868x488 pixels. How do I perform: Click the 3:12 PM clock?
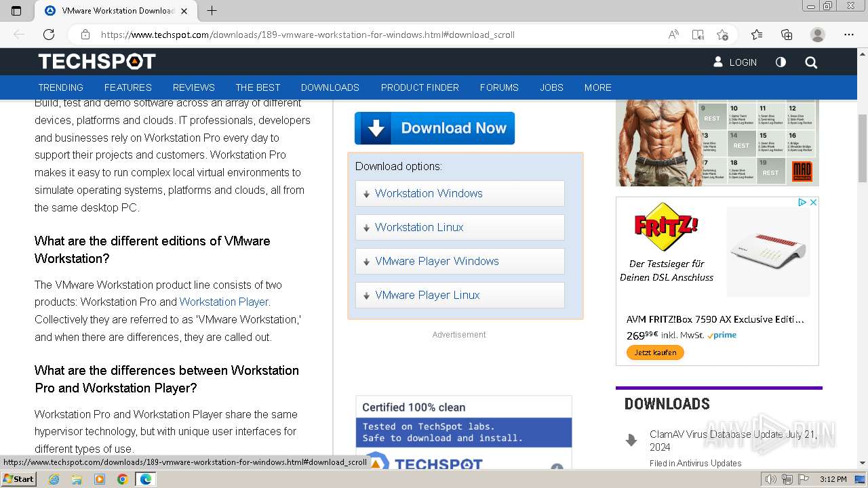tap(833, 479)
